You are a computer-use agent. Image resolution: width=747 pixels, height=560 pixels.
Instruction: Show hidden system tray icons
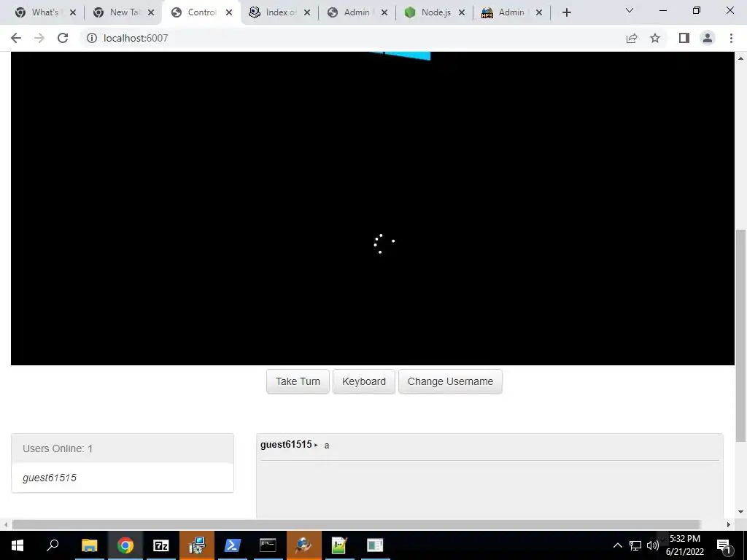617,545
